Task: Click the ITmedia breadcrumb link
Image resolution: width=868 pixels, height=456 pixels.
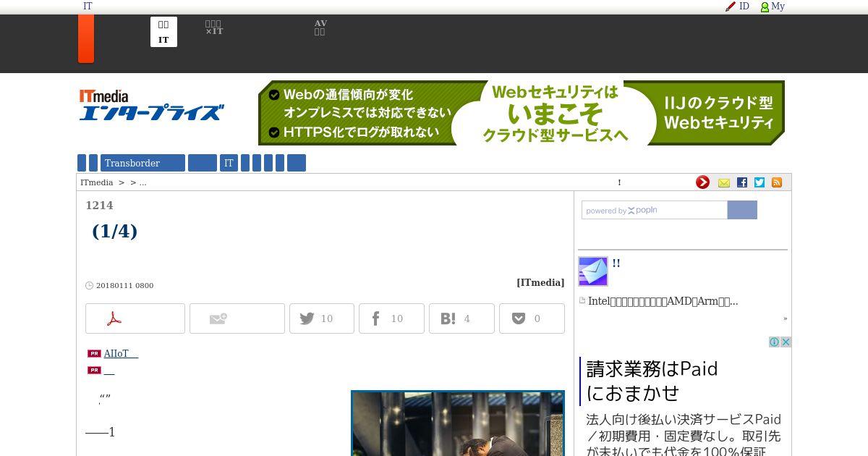Action: [96, 182]
